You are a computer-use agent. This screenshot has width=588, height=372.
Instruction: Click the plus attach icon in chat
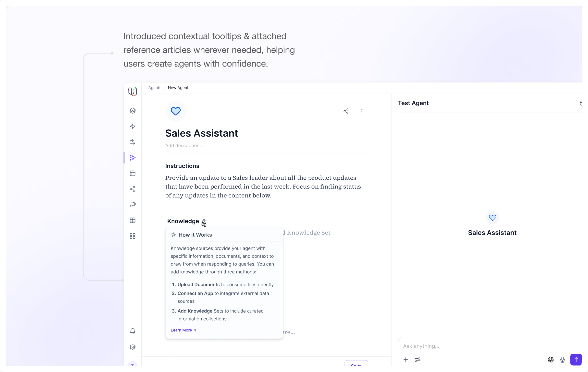point(406,360)
